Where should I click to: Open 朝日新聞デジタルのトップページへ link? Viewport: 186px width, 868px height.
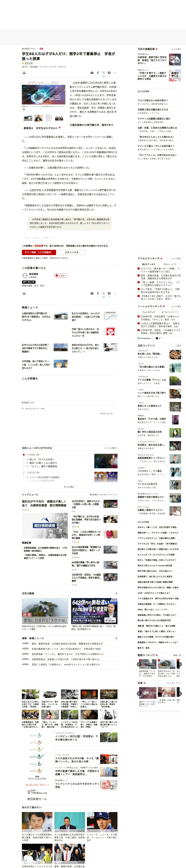click(x=104, y=494)
